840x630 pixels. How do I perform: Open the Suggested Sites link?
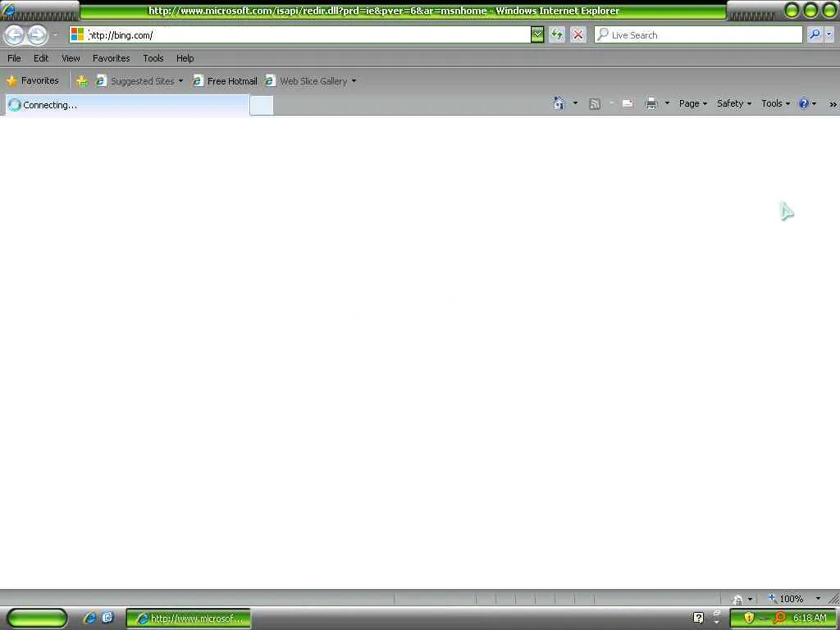click(x=135, y=81)
